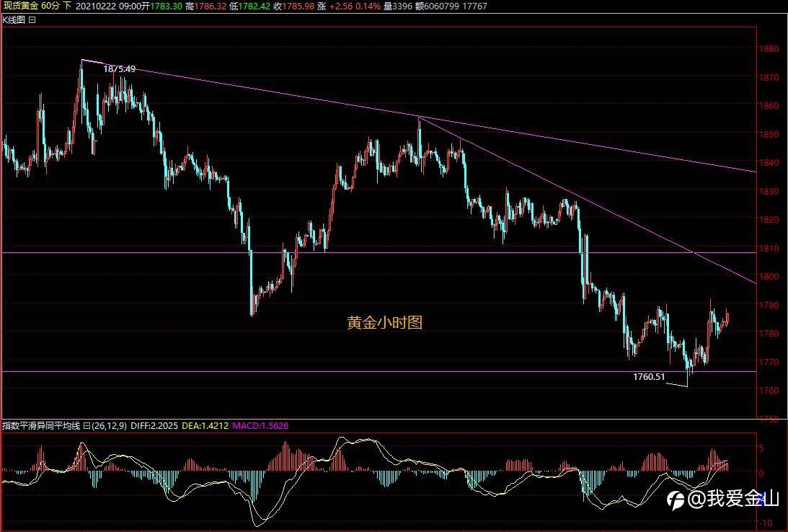Select the MACD:1.5626 readout
The height and width of the screenshot is (532, 788).
[260, 426]
